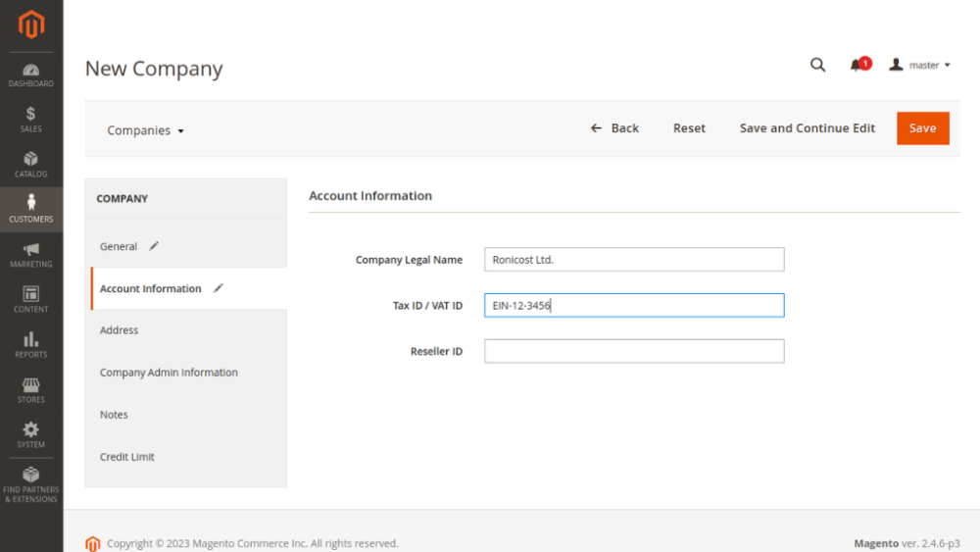Open the Marketing sidebar menu
Image resolution: width=980 pixels, height=552 pixels.
(31, 255)
